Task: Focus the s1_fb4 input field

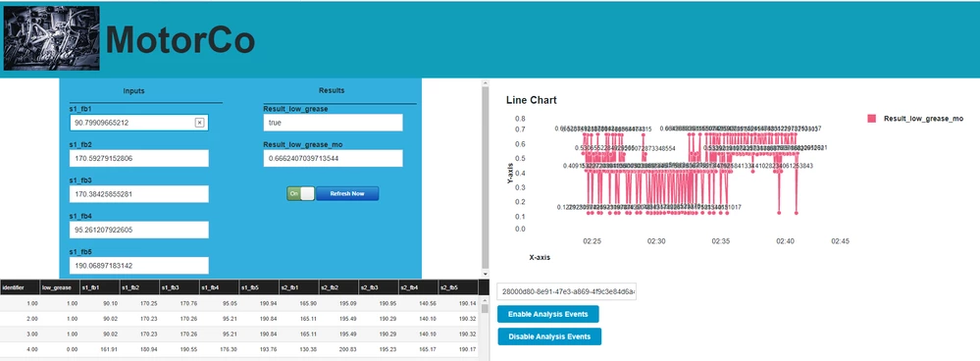Action: [138, 230]
